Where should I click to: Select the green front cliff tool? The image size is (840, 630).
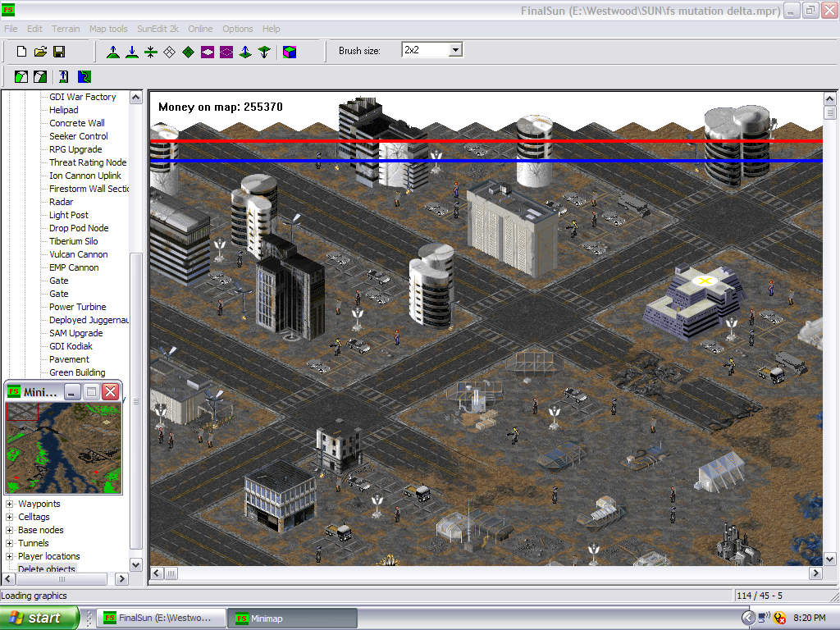click(x=21, y=76)
